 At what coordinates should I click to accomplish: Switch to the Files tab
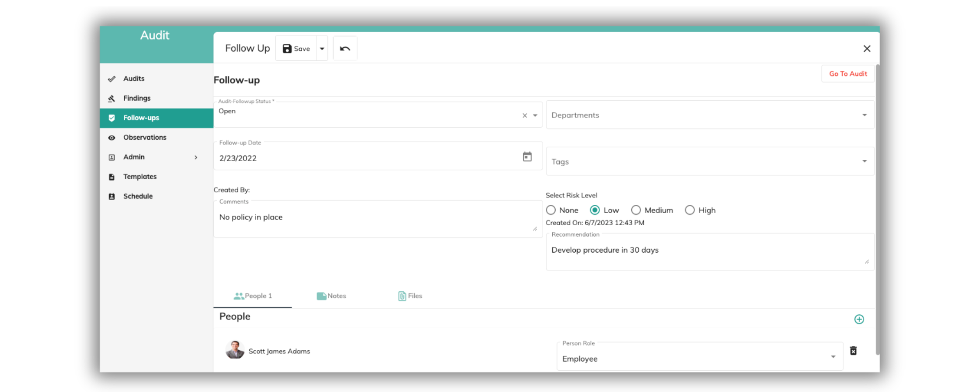[x=410, y=296]
